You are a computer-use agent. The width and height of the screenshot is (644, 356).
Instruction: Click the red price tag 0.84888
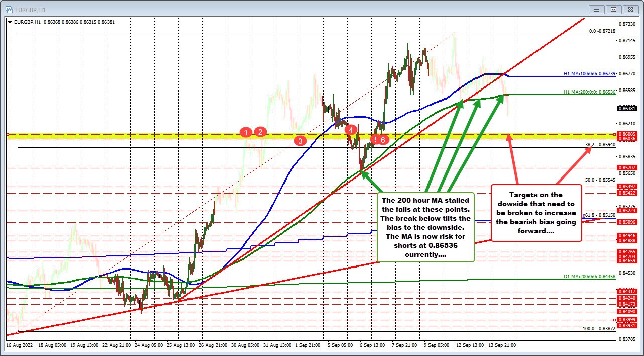pyautogui.click(x=627, y=240)
